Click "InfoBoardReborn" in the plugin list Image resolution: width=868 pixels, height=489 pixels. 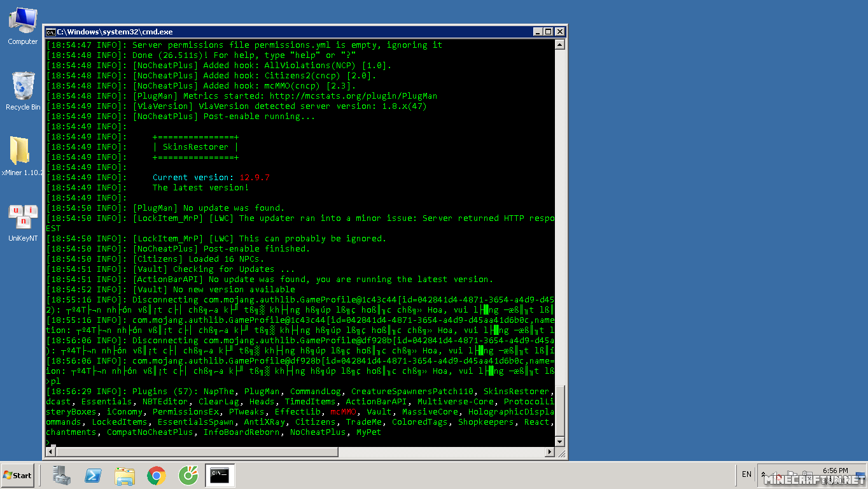242,432
